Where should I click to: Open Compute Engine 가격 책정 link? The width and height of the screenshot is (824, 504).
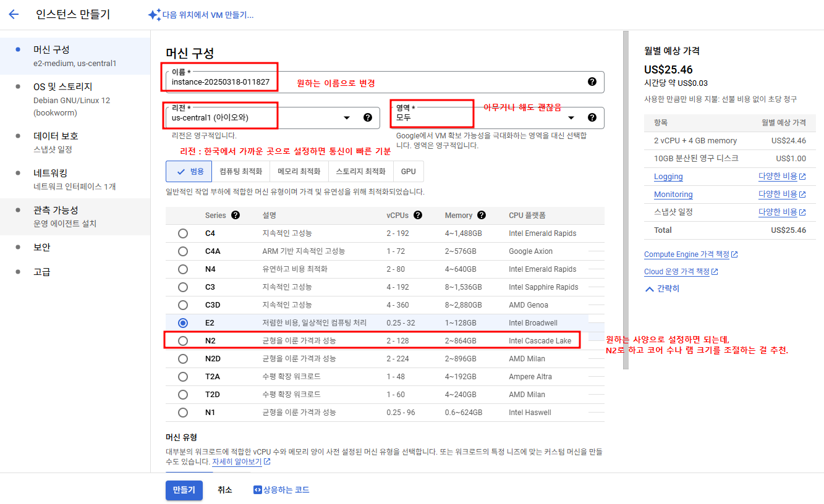(x=691, y=254)
